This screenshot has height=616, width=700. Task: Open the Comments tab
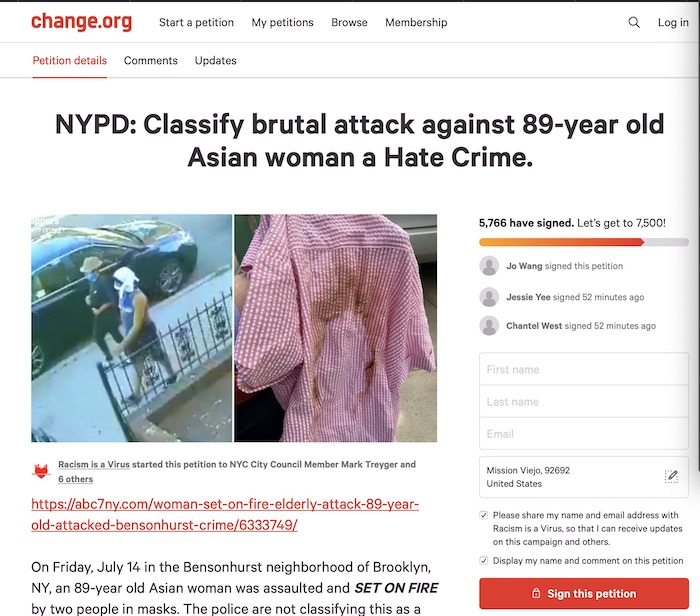(x=150, y=61)
